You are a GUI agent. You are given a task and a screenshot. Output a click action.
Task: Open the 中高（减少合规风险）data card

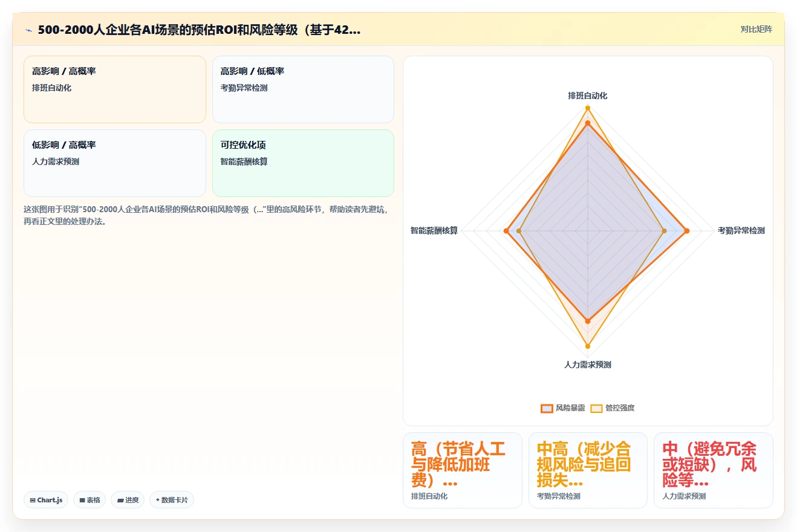tap(588, 470)
